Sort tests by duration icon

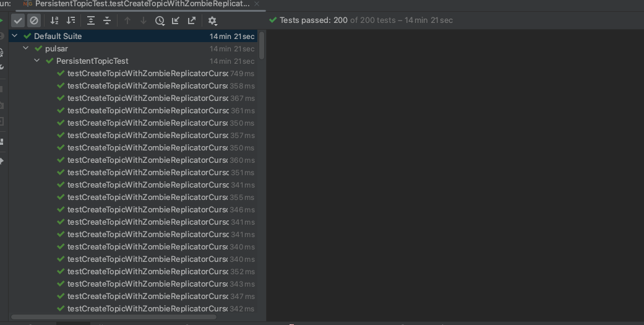[x=71, y=20]
